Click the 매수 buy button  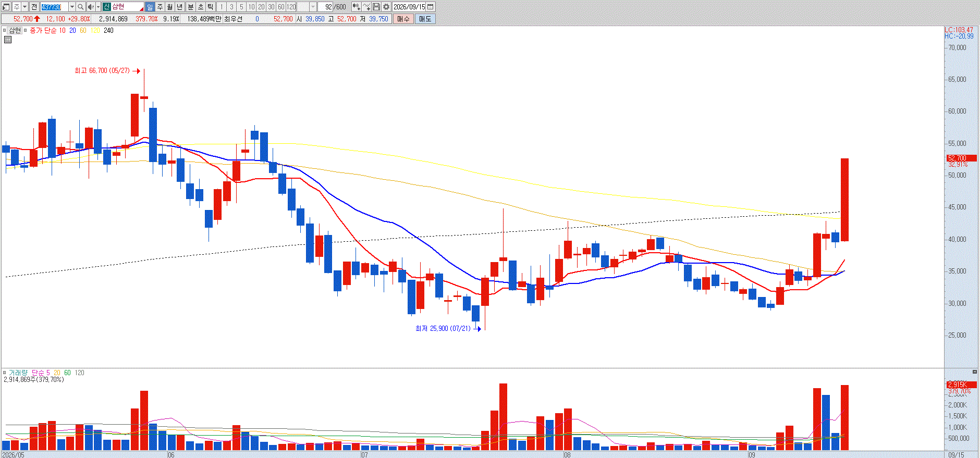click(403, 19)
